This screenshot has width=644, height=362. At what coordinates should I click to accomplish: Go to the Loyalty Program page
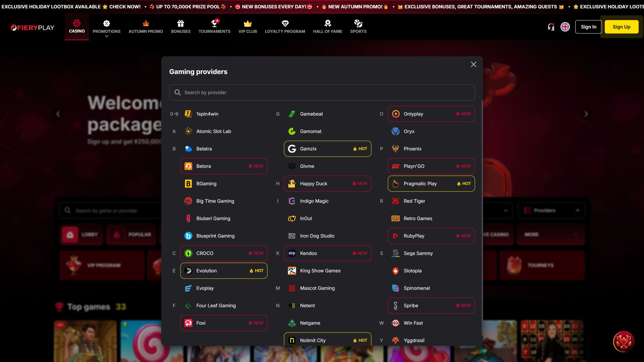285,27
